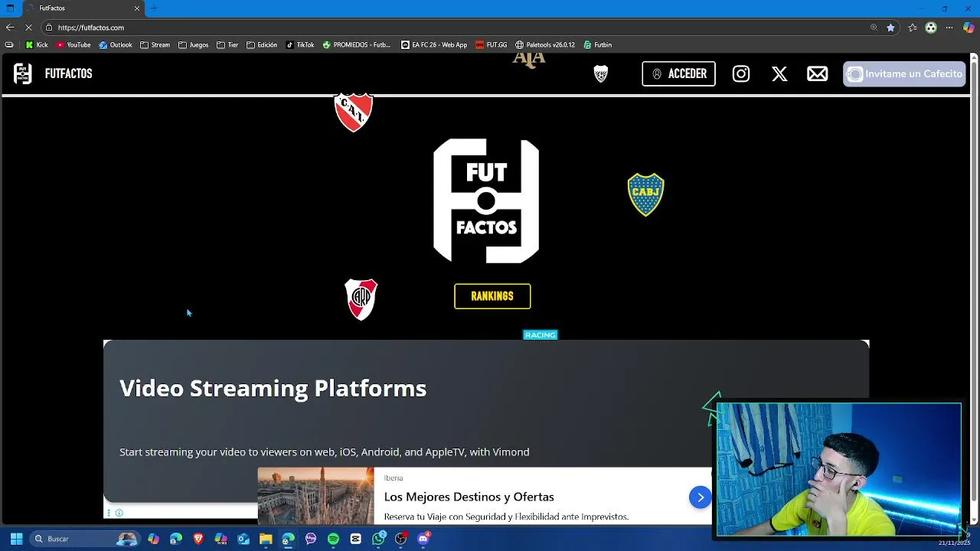
Task: Open the Iberia ad city thumbnail
Action: pyautogui.click(x=315, y=496)
